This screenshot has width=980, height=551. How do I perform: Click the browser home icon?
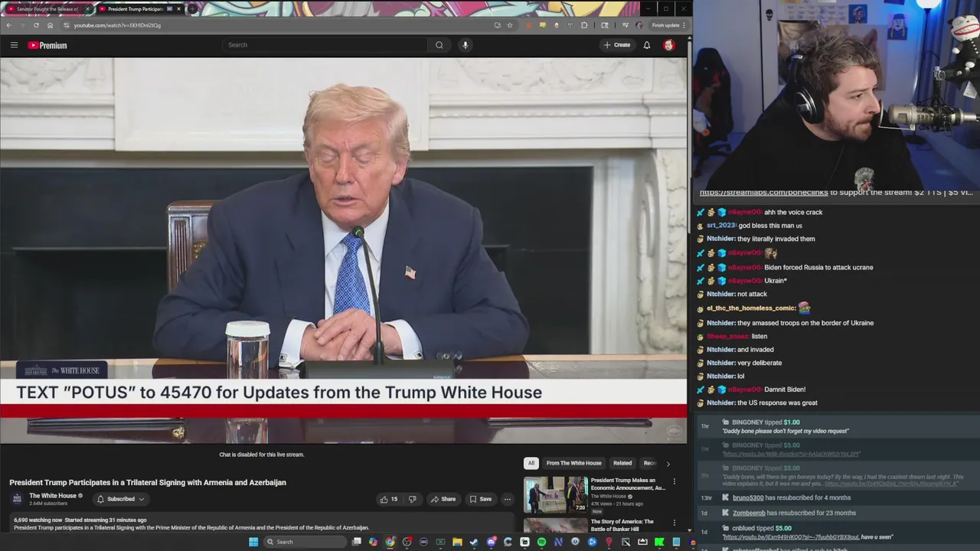51,25
